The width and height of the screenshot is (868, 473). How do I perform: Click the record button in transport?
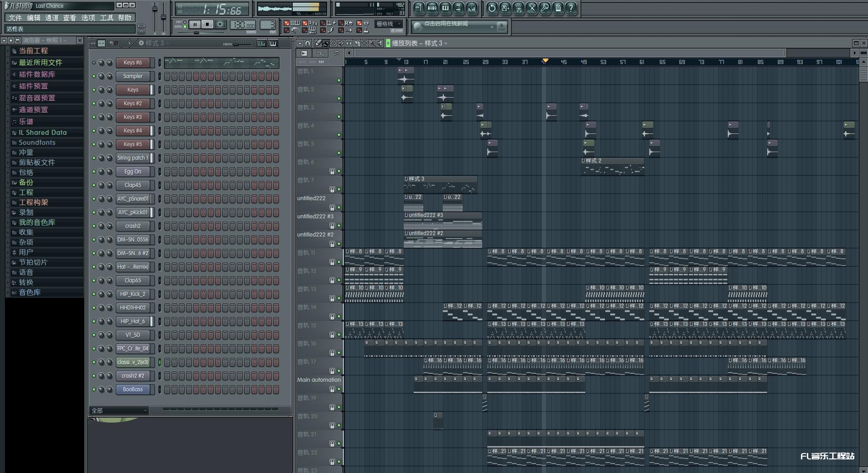[x=220, y=24]
